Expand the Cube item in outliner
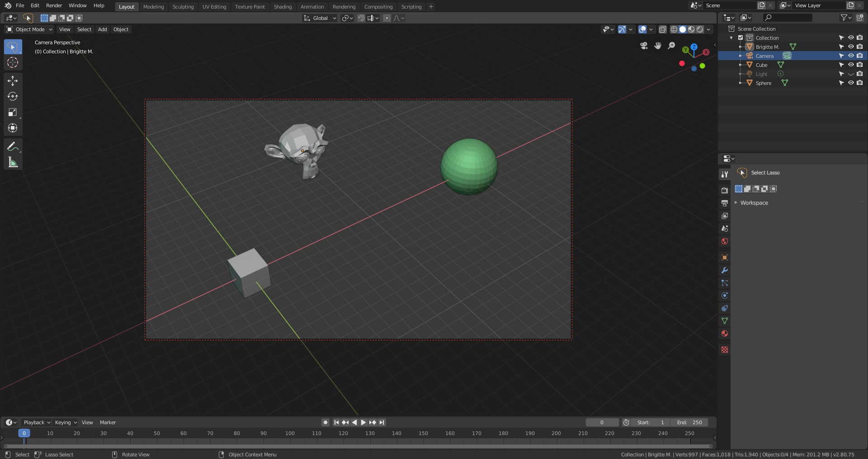868x459 pixels. point(741,65)
